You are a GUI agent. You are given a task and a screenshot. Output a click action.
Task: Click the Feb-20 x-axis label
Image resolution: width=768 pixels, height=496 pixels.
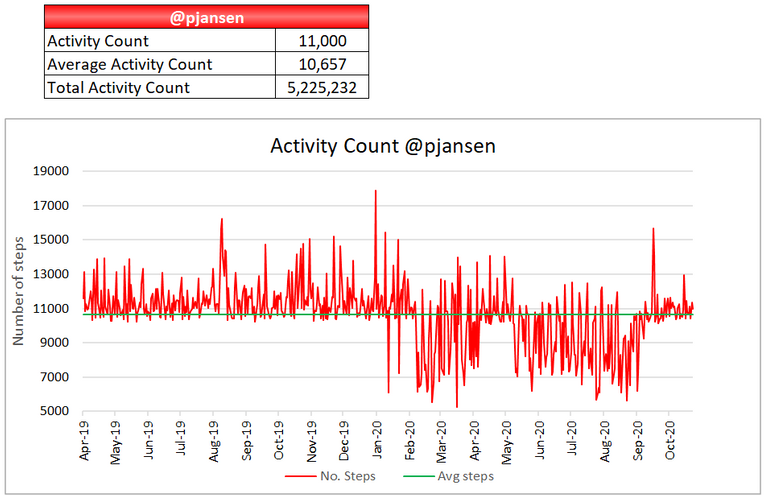(409, 440)
